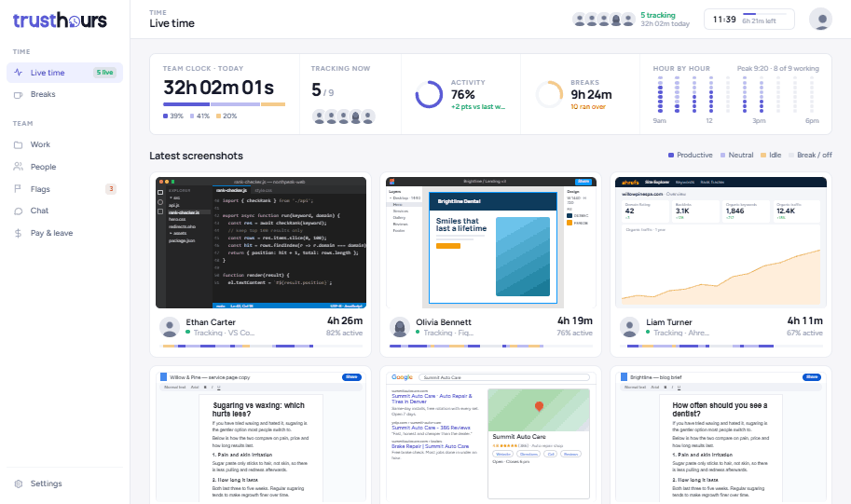Expand the 5 tracking team avatars

[x=603, y=20]
